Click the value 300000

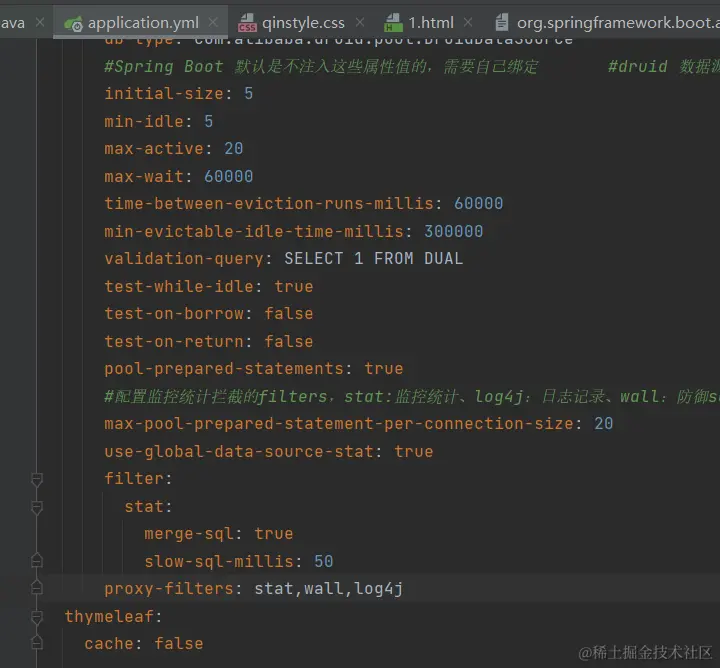(453, 231)
